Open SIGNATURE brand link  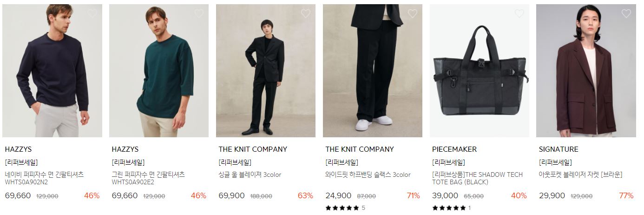(559, 149)
